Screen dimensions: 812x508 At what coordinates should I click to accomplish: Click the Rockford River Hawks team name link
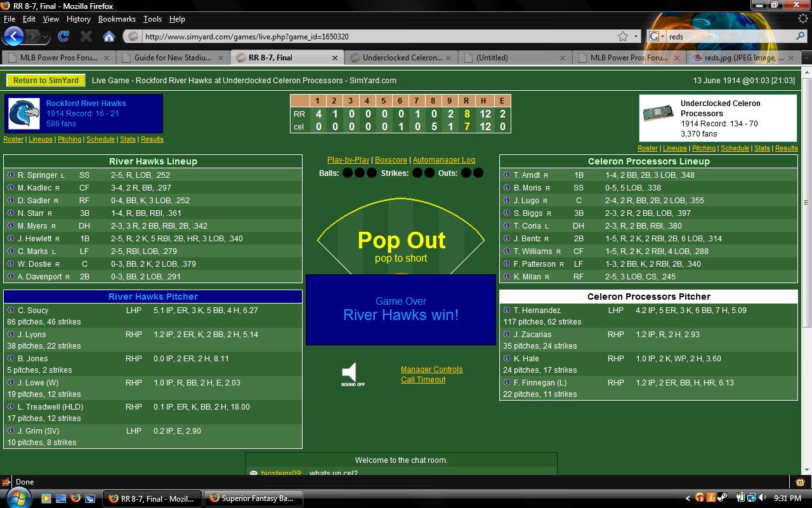[86, 103]
